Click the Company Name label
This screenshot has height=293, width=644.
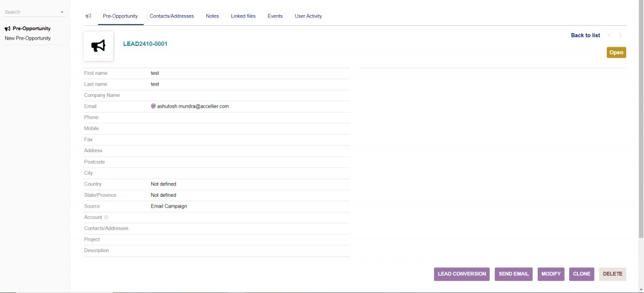[x=102, y=95]
